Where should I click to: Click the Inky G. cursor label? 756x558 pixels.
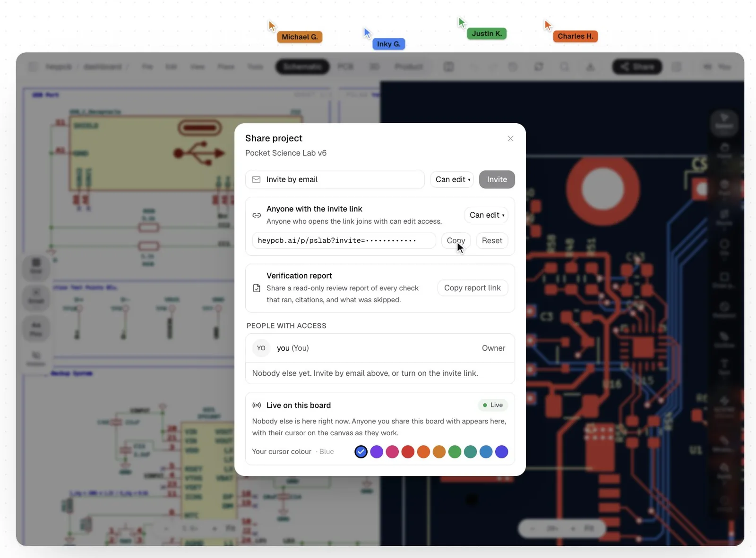pos(388,44)
